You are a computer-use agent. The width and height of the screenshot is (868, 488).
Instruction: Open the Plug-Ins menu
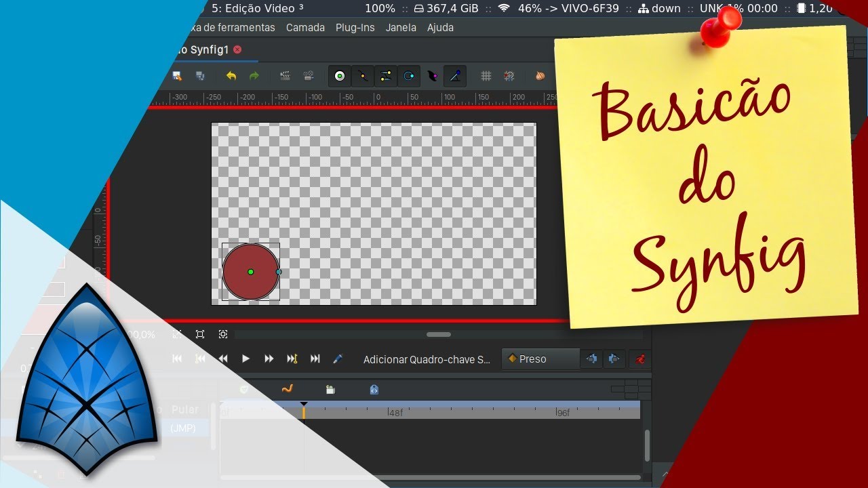[x=355, y=28]
